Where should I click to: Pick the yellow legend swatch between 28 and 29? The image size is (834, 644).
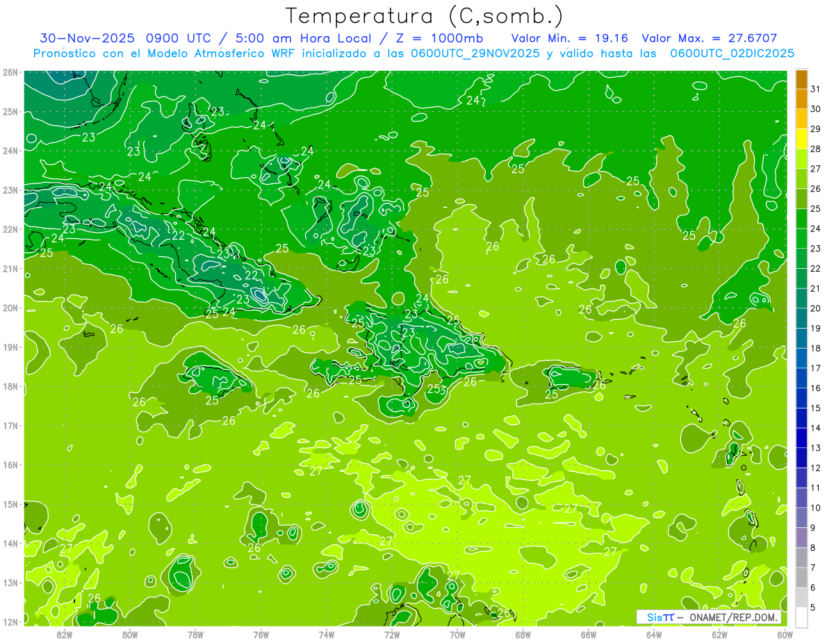[801, 139]
